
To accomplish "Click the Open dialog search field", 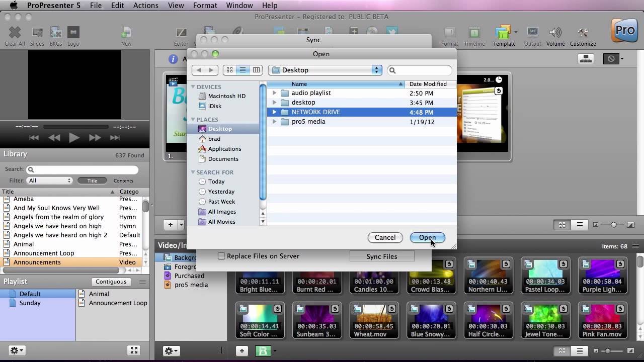I will tap(420, 70).
